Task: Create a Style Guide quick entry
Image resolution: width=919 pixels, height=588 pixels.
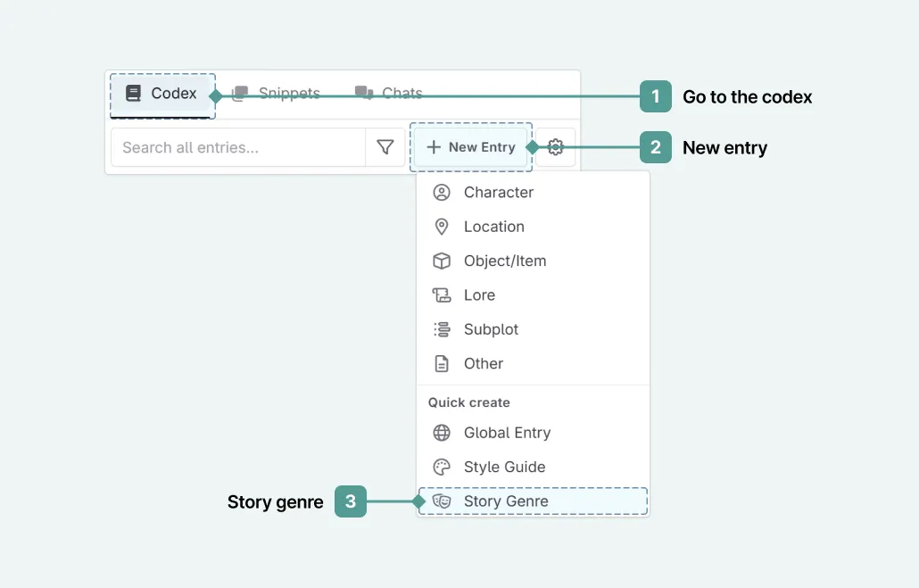Action: pos(504,467)
